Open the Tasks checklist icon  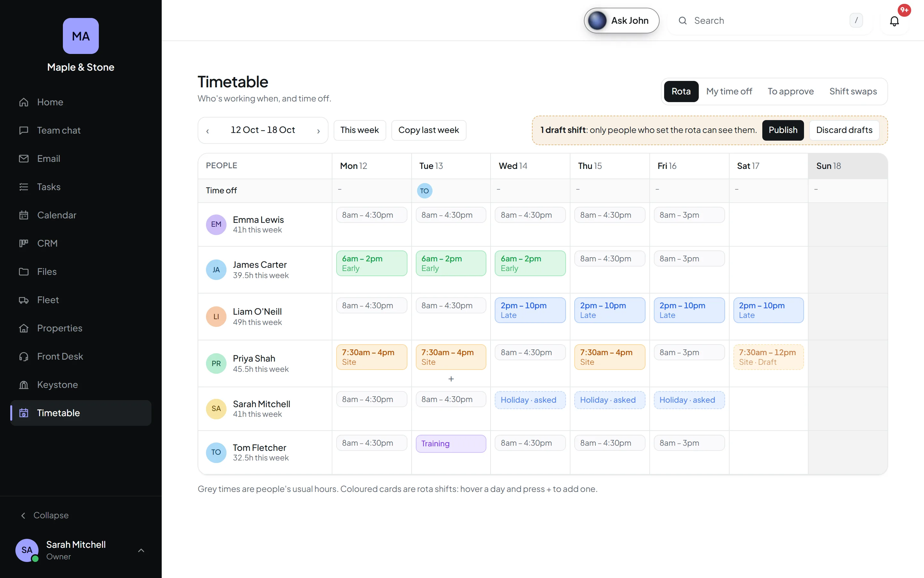[x=24, y=187]
